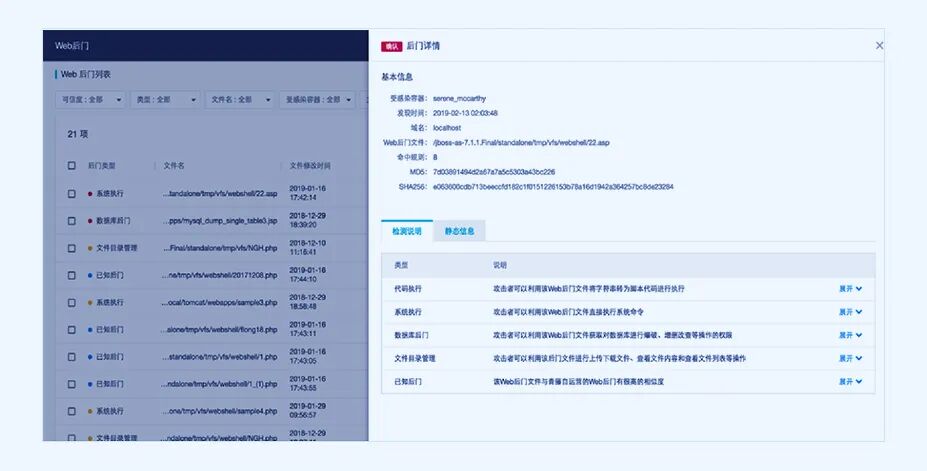Open the 受感染容器: 全部 filter dropdown
This screenshot has width=927, height=471.
coord(317,100)
